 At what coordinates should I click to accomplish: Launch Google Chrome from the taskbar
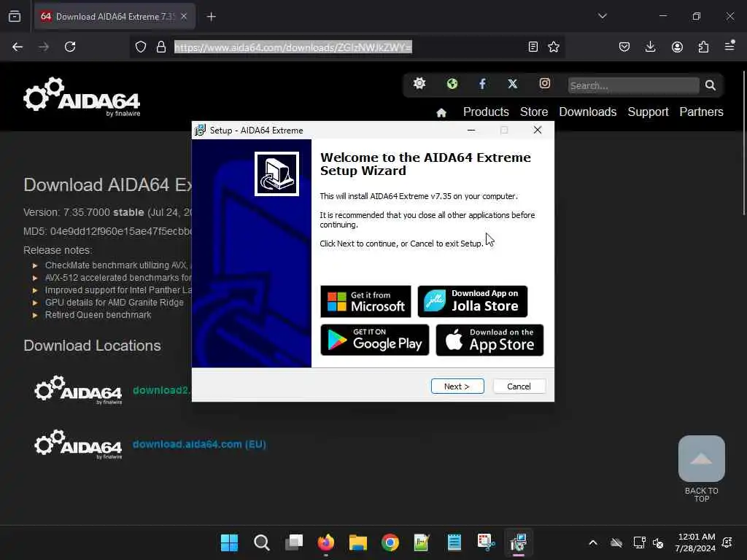click(x=390, y=542)
